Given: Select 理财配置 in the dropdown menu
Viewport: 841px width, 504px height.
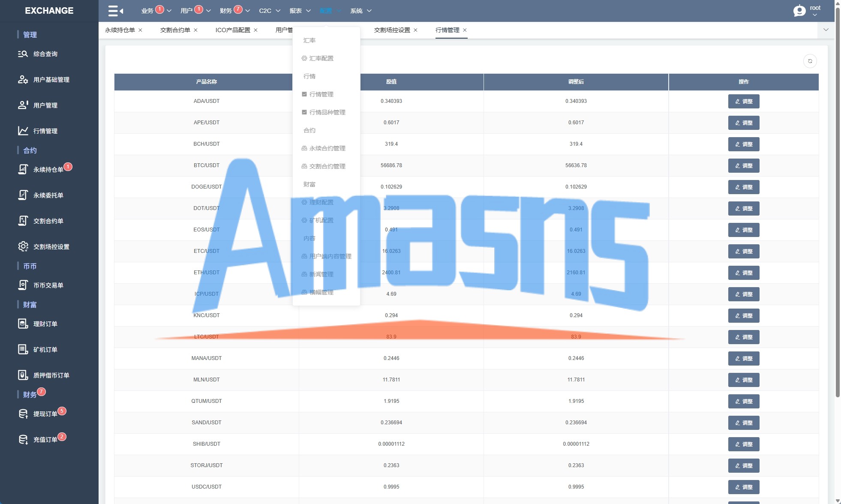Looking at the screenshot, I should coord(318,202).
